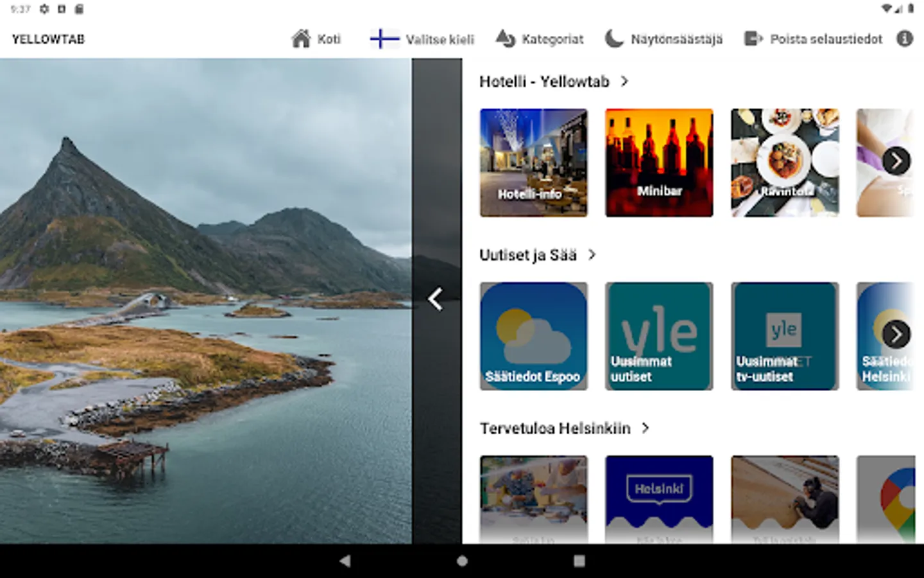Open the Tervetuloa Helsinkiin heading link
924x578 pixels.
click(555, 428)
